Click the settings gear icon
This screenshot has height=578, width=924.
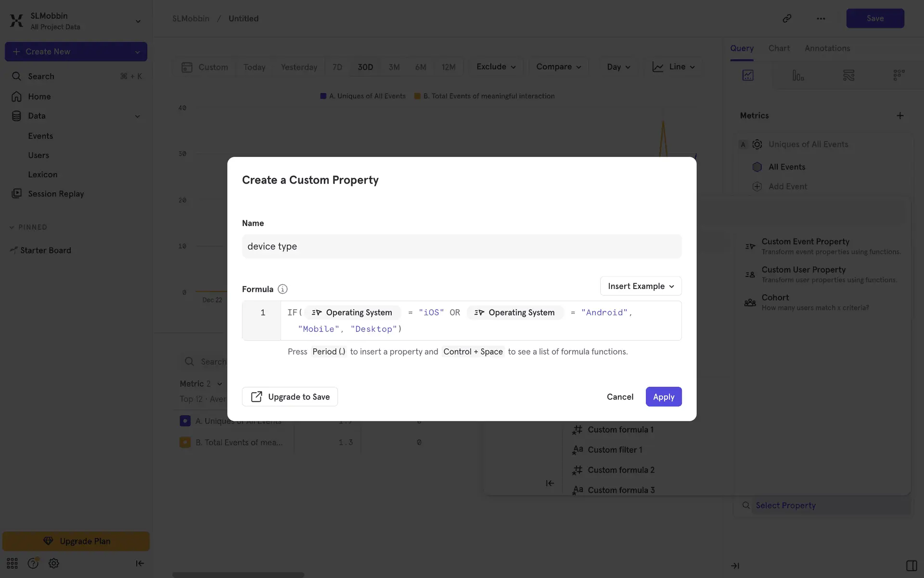[54, 563]
